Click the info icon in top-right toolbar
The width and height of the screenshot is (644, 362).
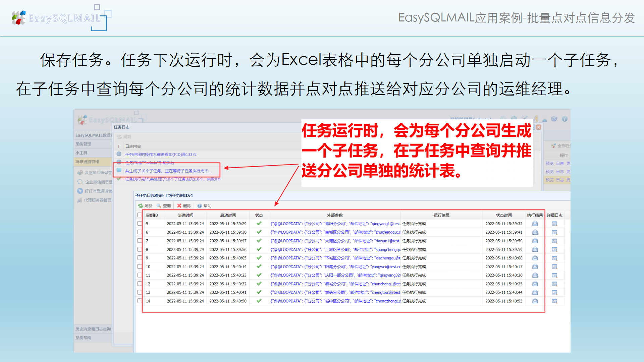tap(565, 119)
